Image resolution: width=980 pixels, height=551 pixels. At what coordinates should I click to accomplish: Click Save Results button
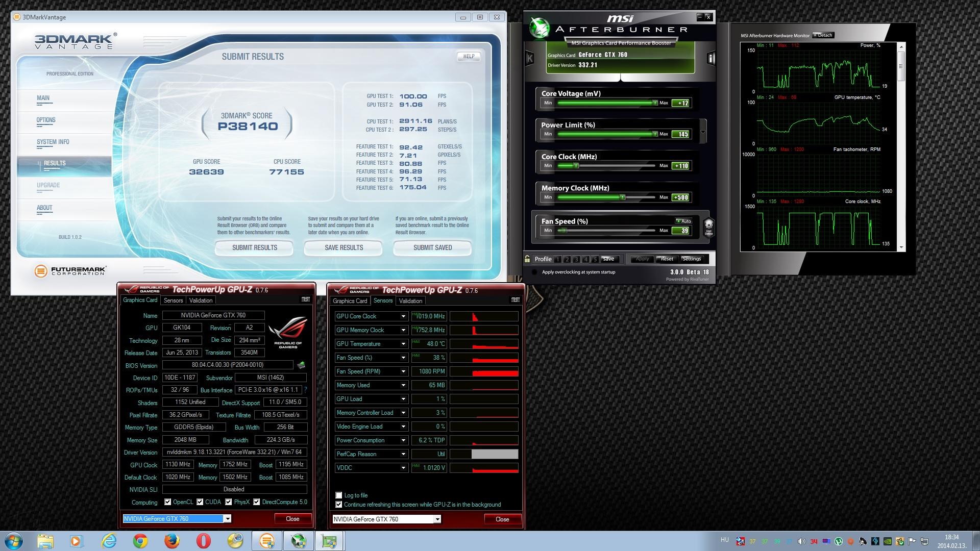tap(344, 248)
